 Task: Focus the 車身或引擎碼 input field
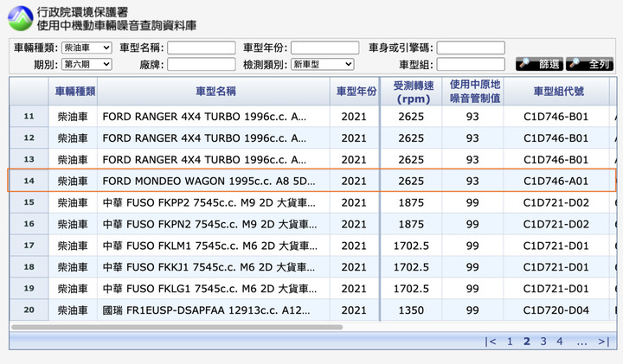471,48
